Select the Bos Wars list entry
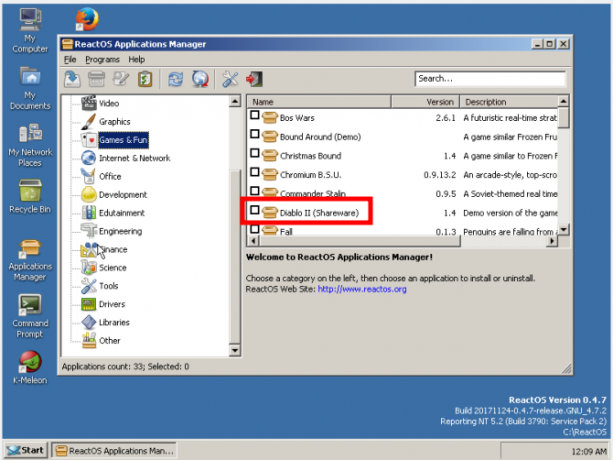613x460 pixels. [x=297, y=118]
